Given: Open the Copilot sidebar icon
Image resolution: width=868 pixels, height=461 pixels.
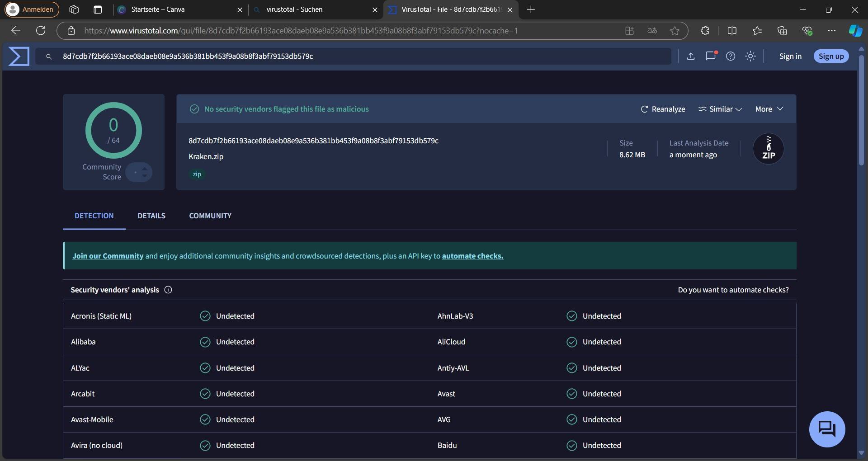Looking at the screenshot, I should [x=855, y=31].
